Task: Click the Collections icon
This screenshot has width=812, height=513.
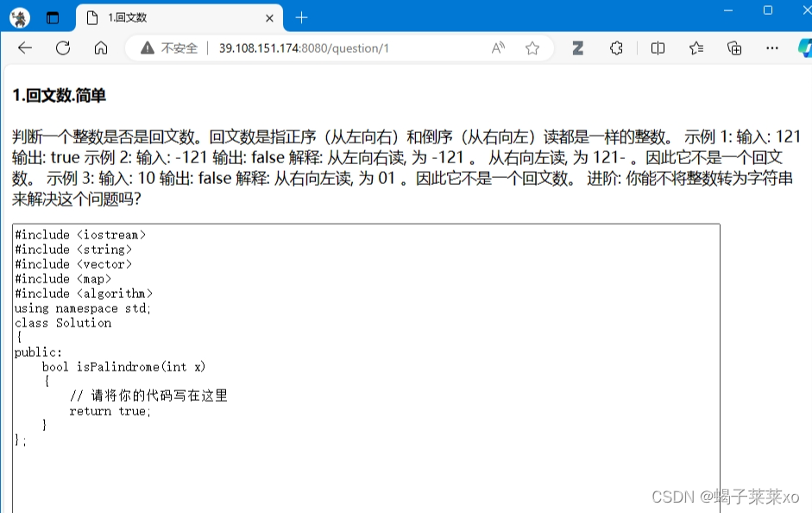Action: click(734, 49)
